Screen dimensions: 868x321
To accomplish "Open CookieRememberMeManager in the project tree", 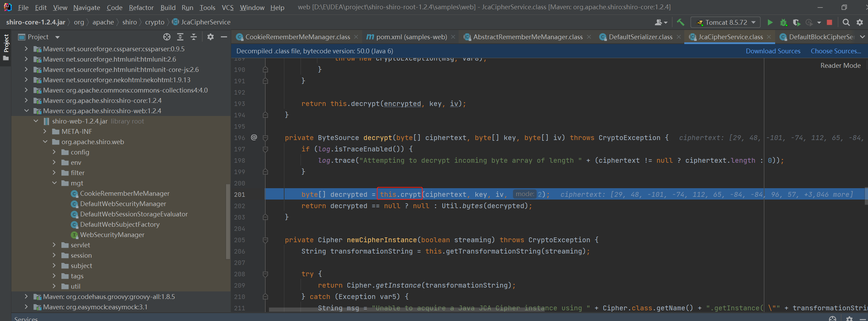I will pos(125,193).
